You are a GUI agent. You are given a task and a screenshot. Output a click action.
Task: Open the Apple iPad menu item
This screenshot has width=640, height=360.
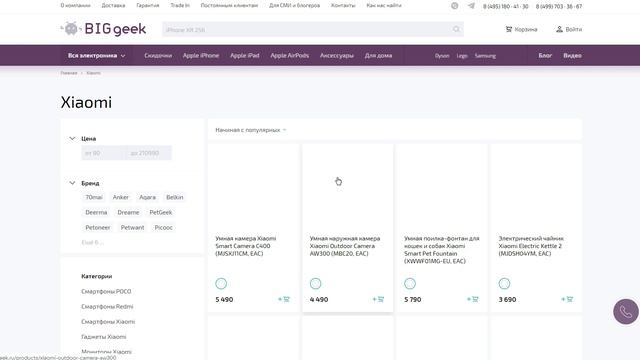[x=244, y=56]
